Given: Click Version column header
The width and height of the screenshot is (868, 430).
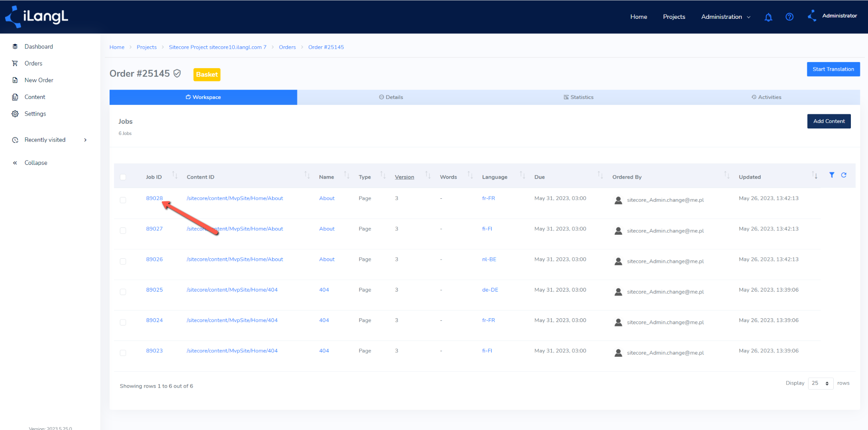Looking at the screenshot, I should [404, 177].
